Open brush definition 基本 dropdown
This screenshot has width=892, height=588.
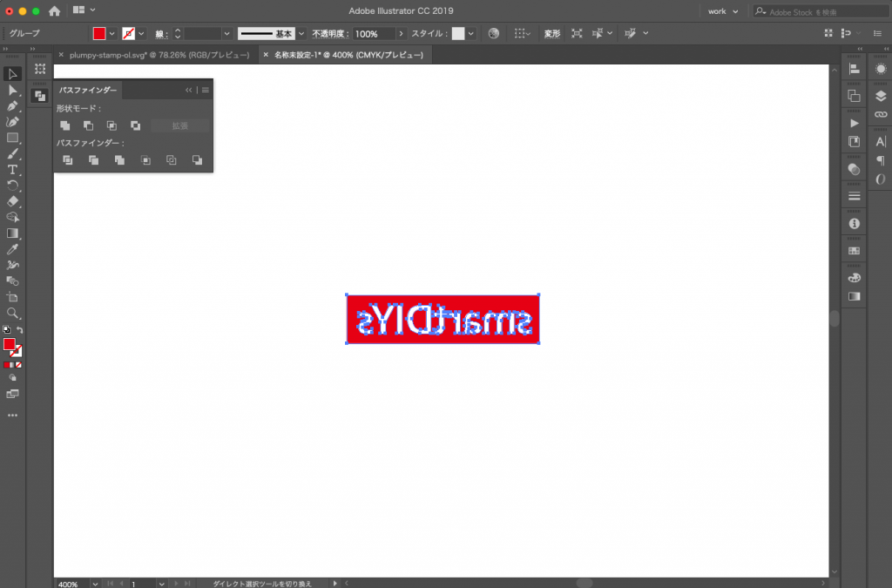point(301,34)
